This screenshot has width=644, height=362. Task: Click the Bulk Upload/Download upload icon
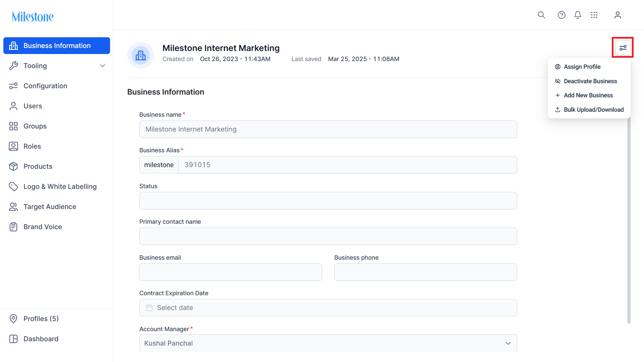(x=558, y=110)
